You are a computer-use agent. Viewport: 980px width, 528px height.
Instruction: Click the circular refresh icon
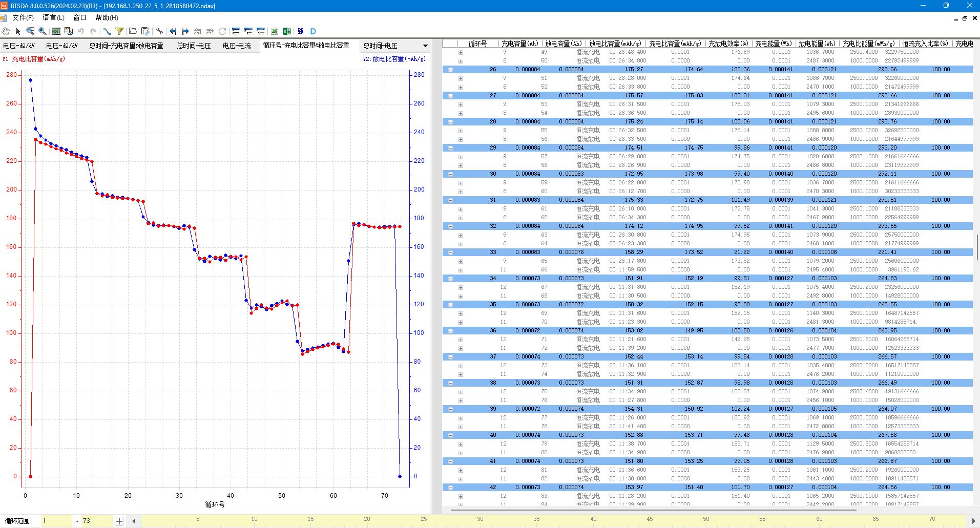[222, 31]
